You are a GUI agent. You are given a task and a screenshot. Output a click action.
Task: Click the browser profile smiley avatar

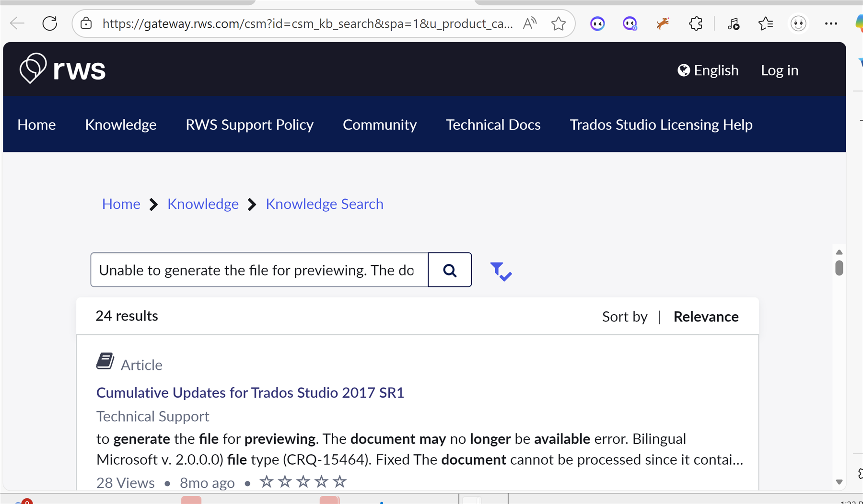[798, 23]
